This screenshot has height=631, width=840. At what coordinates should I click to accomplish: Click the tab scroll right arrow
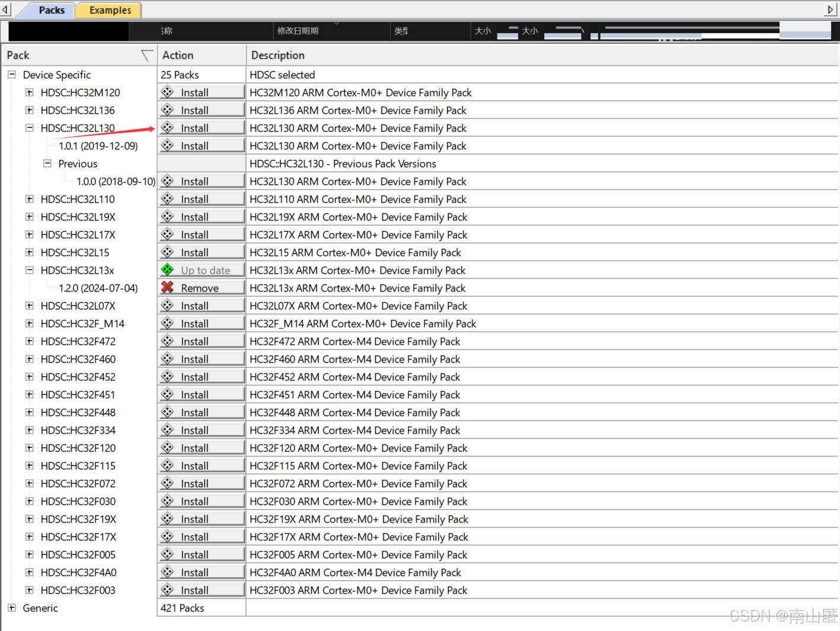point(831,9)
